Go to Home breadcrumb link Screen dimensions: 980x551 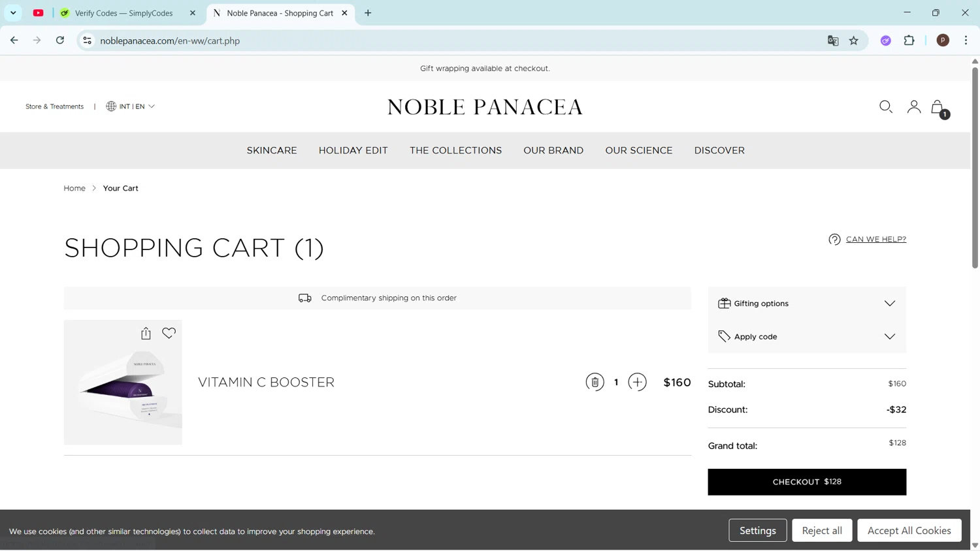click(74, 188)
